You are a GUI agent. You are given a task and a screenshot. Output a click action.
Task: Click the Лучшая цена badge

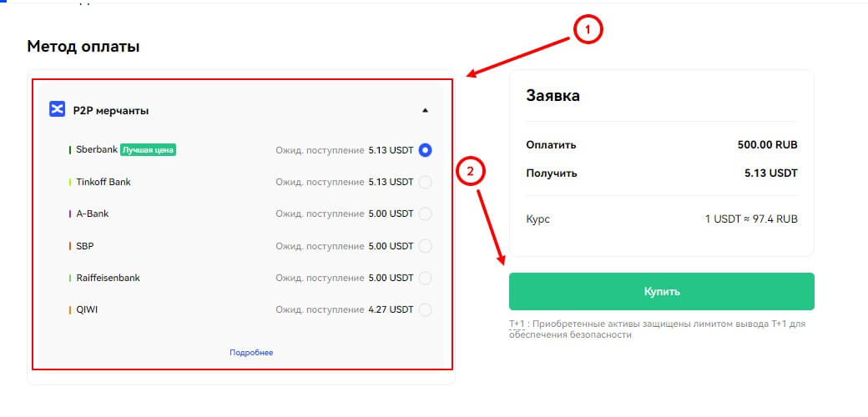click(x=149, y=150)
